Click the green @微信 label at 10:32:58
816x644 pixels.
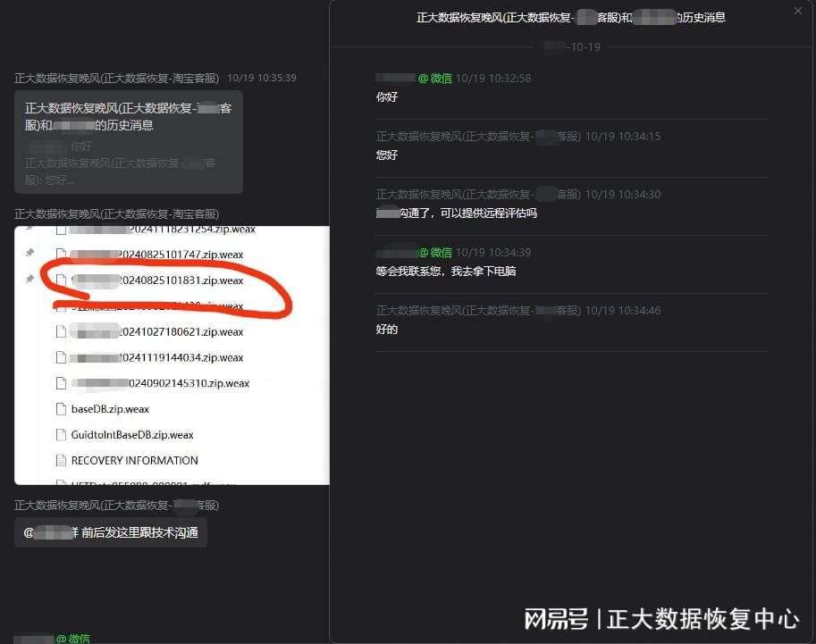(435, 79)
